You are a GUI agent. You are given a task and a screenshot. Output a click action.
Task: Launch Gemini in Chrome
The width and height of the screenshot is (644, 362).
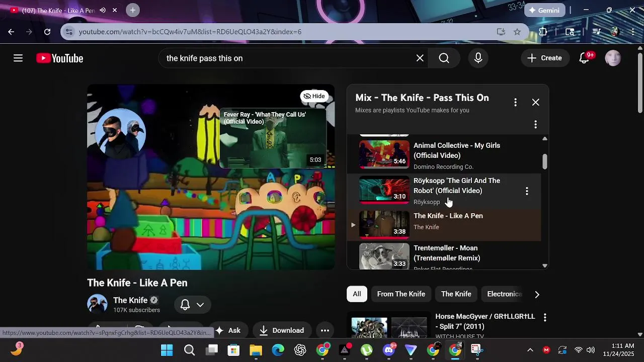(x=545, y=10)
